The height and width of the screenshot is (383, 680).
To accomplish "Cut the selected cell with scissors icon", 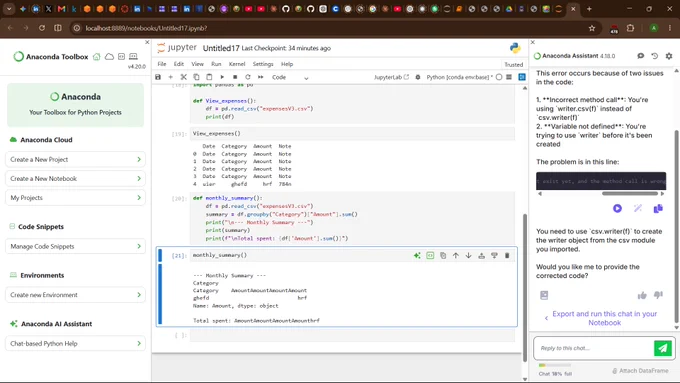I will click(x=183, y=77).
